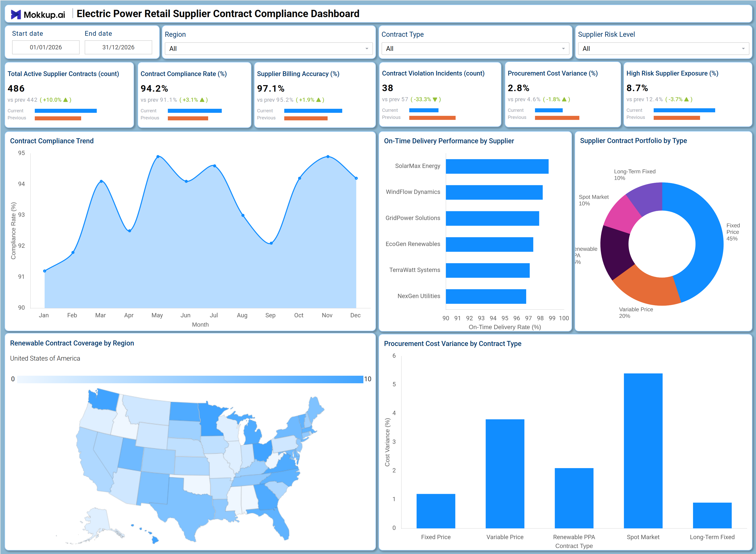This screenshot has width=756, height=554.
Task: Click the Current bar in Total Active Supplier Contracts card
Action: pos(66,111)
